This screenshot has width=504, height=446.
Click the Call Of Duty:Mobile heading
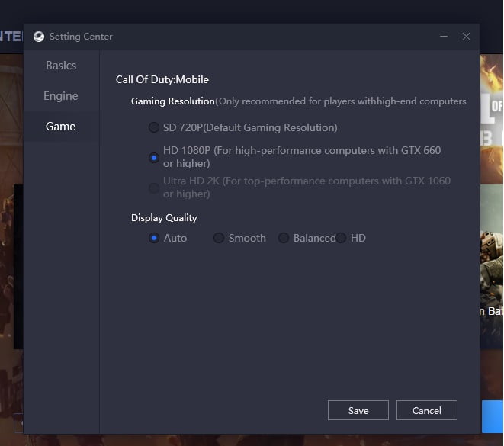[x=162, y=79]
